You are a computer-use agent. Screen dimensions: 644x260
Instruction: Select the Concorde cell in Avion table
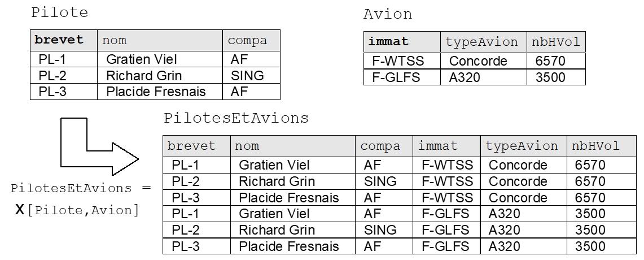(478, 61)
